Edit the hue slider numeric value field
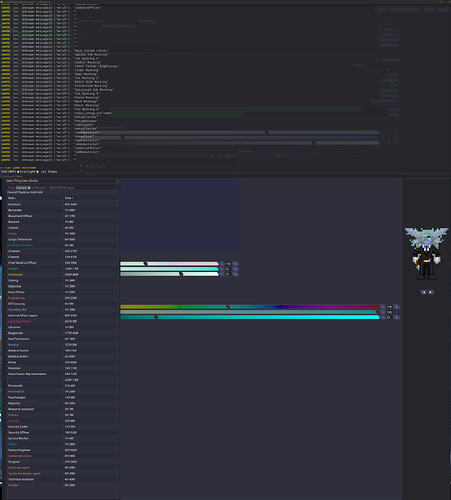This screenshot has width=451, height=500. (389, 307)
